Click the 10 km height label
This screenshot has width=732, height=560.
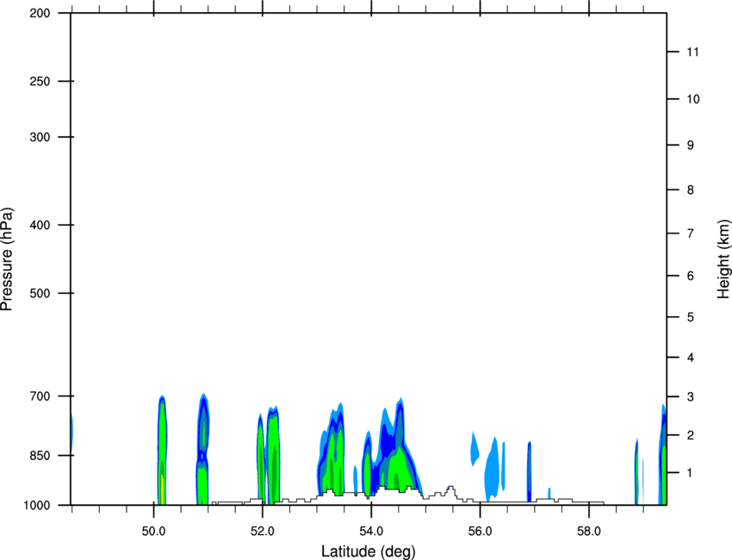point(693,99)
